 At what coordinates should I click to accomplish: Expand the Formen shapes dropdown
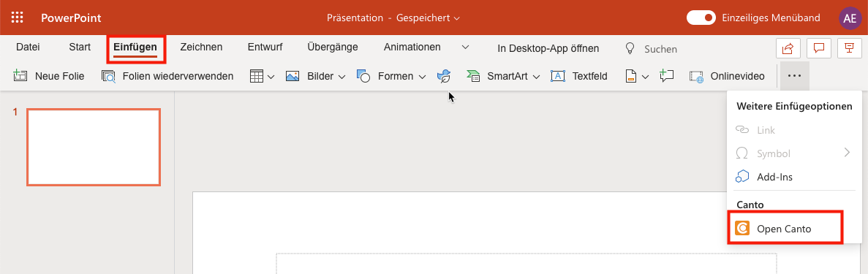point(423,77)
